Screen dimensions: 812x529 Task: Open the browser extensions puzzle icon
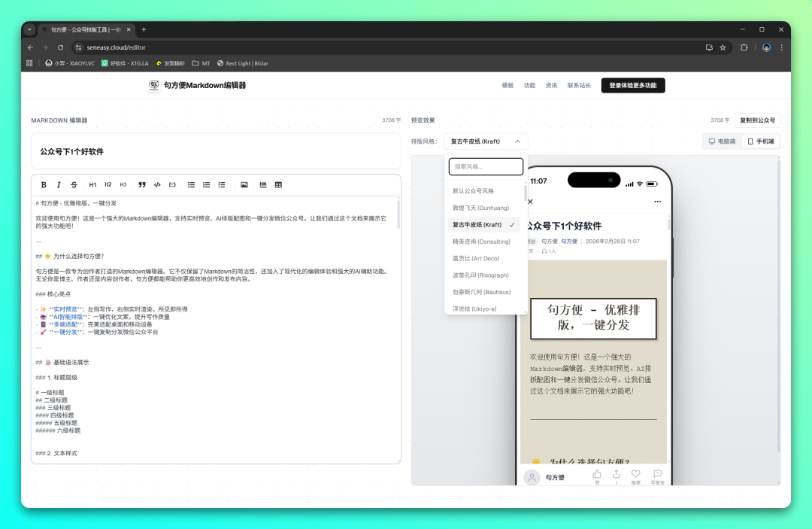744,47
